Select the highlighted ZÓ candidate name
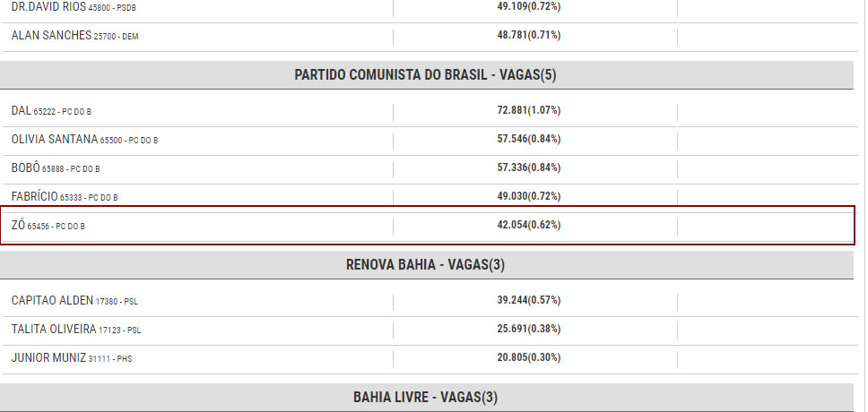This screenshot has height=412, width=868. point(18,225)
